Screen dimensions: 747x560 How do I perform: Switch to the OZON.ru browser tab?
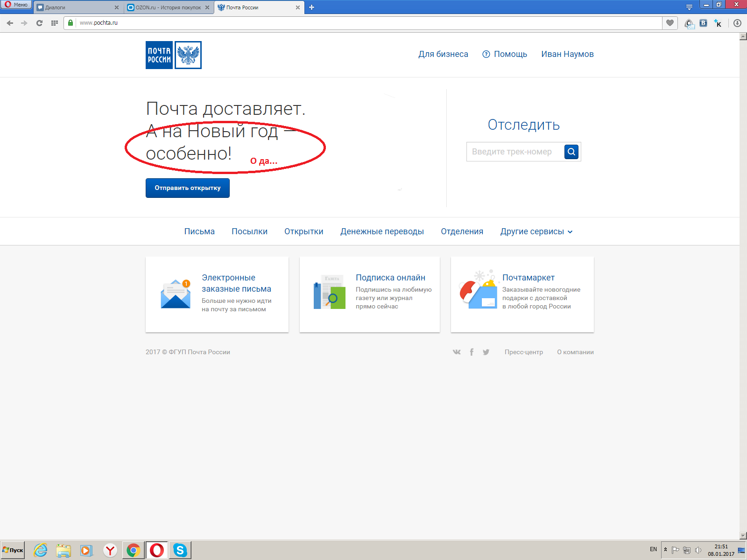point(168,7)
